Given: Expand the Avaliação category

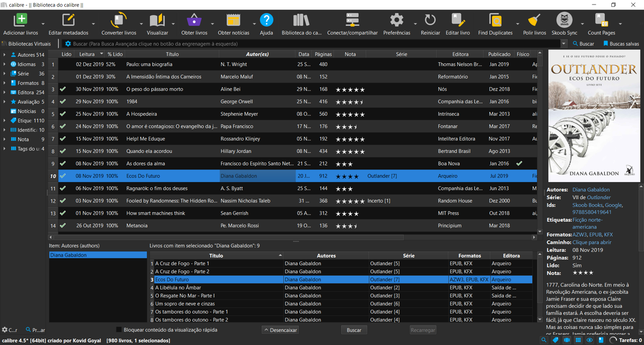Looking at the screenshot, I should pos(5,102).
